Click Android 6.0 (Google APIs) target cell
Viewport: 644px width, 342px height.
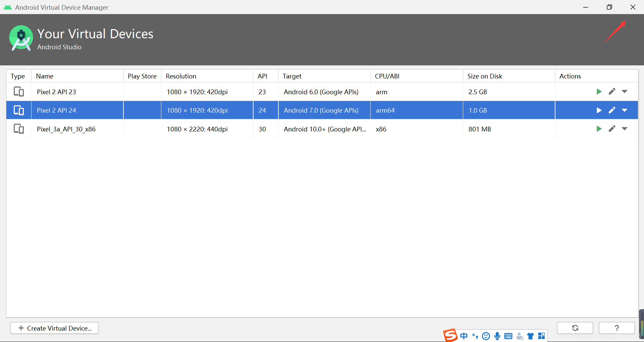[x=324, y=92]
